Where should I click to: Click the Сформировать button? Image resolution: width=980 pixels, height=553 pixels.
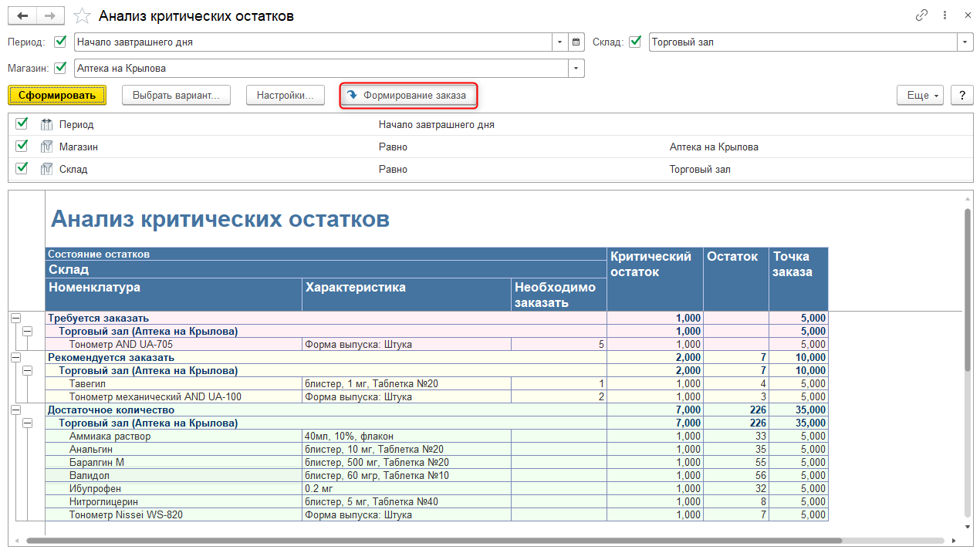57,95
